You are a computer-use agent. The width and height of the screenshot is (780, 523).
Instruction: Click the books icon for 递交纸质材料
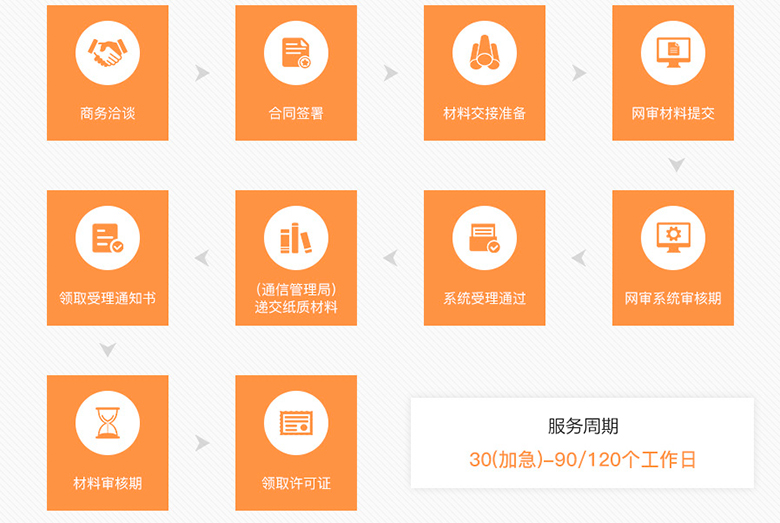(296, 237)
